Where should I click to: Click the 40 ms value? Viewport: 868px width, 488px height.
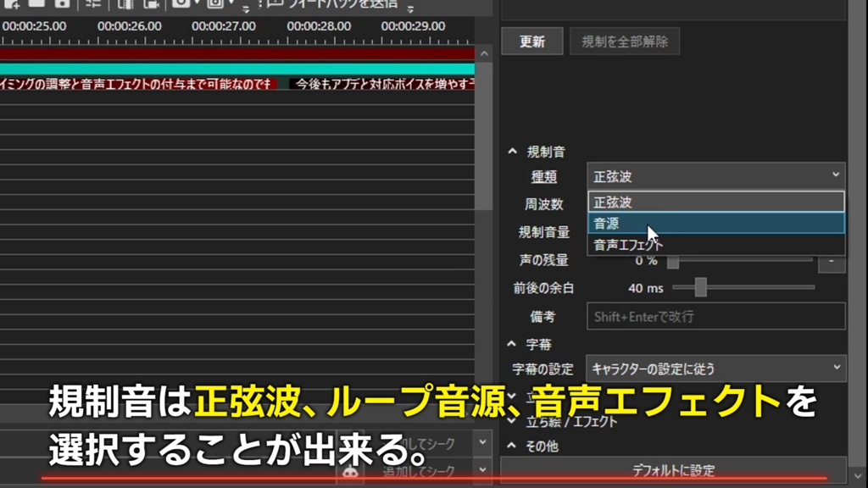[x=645, y=288]
